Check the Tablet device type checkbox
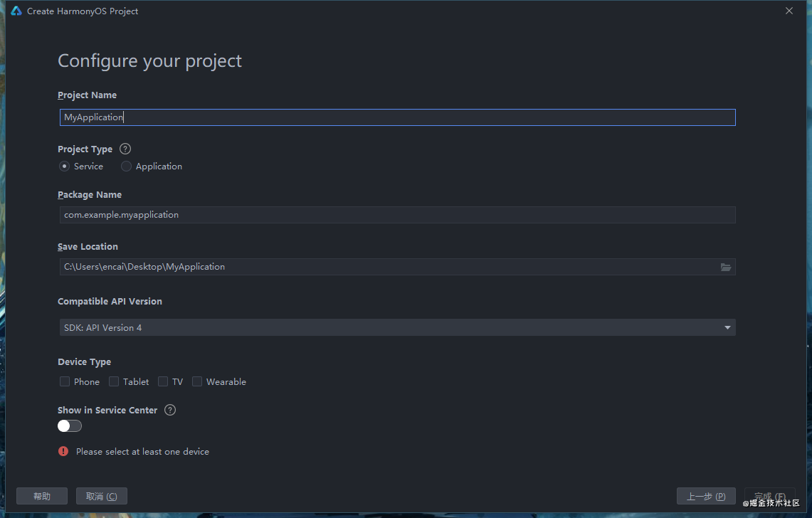This screenshot has width=812, height=518. (114, 382)
